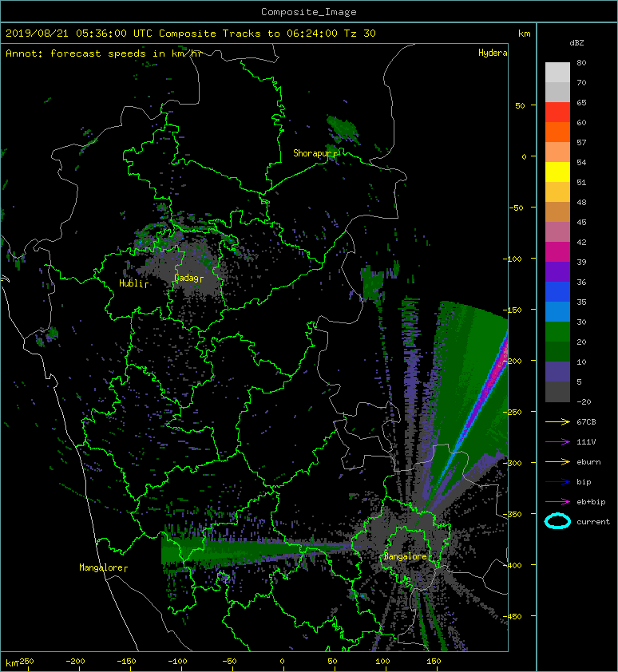Choose the bright green 20-30 dBZ band
The height and width of the screenshot is (672, 618).
557,331
